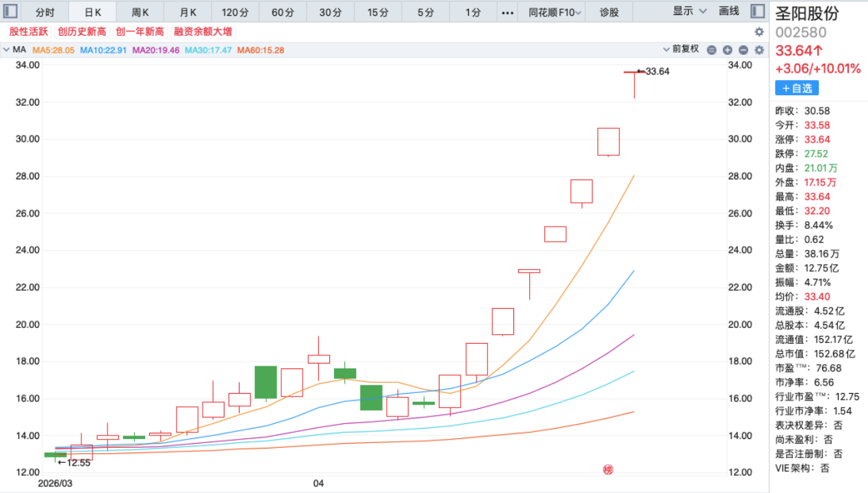Viewport: 868px width, 493px height.
Task: Switch to the 周K weekly chart tab
Action: pyautogui.click(x=140, y=12)
